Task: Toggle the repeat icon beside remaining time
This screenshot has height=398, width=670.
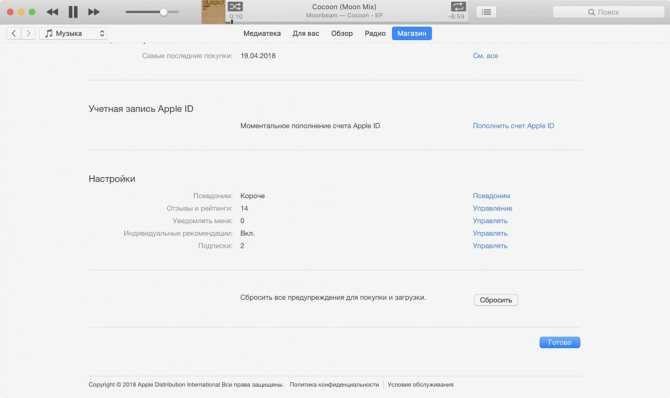Action: tap(458, 6)
